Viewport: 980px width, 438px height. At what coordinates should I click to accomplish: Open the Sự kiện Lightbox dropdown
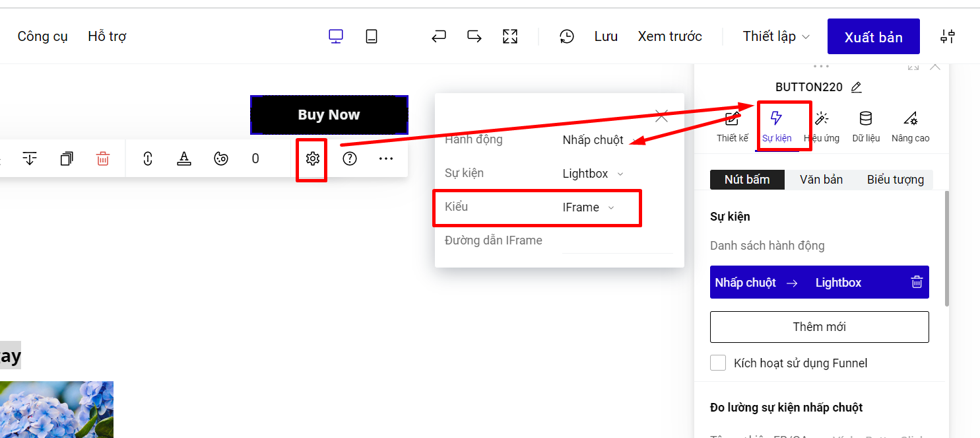coord(592,174)
